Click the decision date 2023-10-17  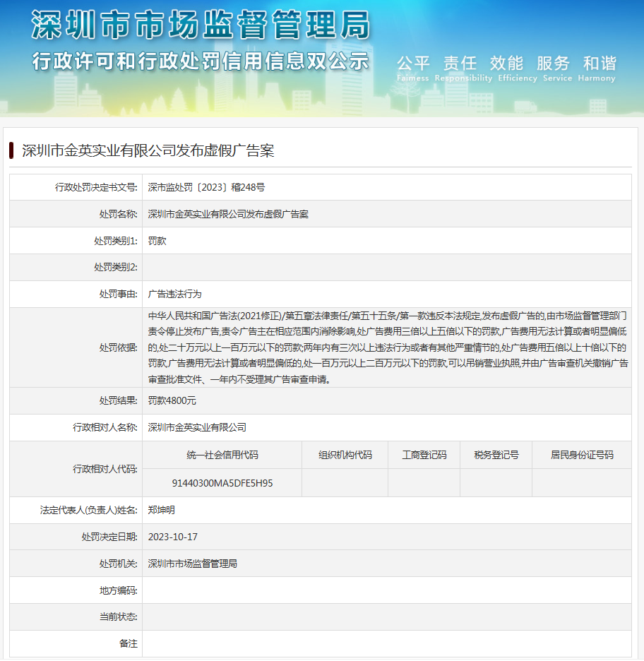pos(173,537)
